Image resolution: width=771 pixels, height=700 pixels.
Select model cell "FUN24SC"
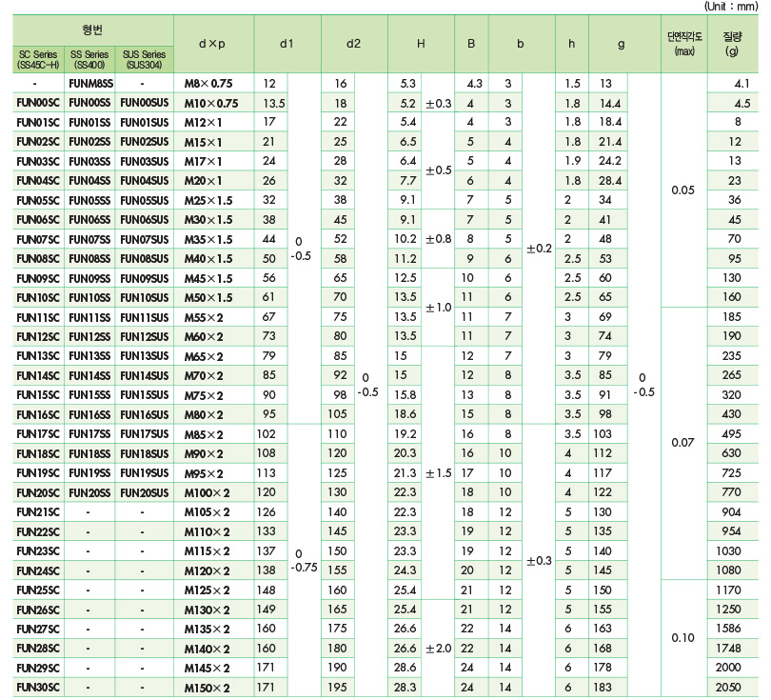click(x=38, y=570)
